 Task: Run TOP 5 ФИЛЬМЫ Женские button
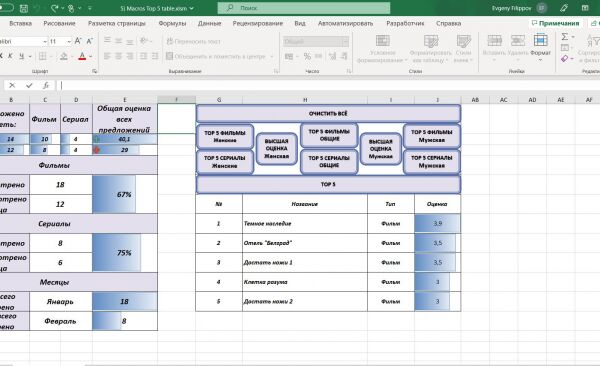coord(225,136)
